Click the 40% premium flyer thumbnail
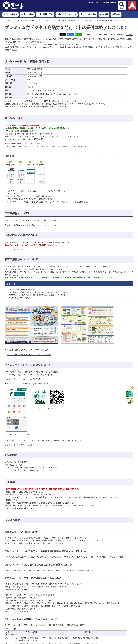The width and height of the screenshot is (138, 644). [x=31, y=325]
